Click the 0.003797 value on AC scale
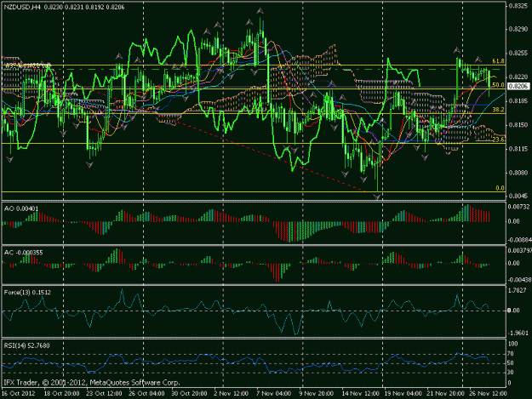This screenshot has width=532, height=399. coord(520,250)
